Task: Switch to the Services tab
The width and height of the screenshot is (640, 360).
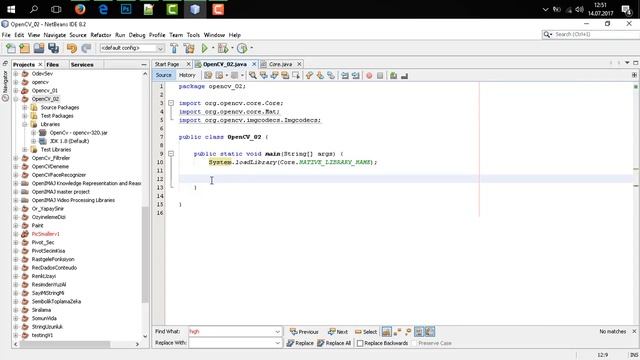Action: click(82, 64)
